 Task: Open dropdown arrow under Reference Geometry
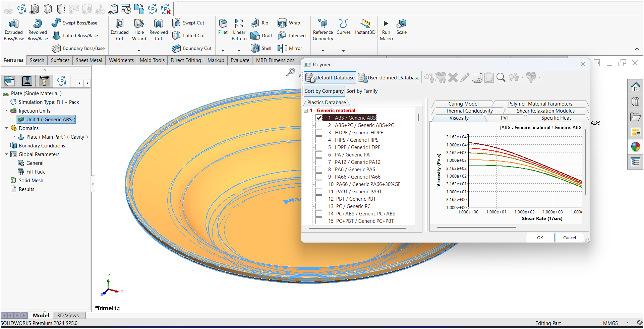pyautogui.click(x=323, y=51)
